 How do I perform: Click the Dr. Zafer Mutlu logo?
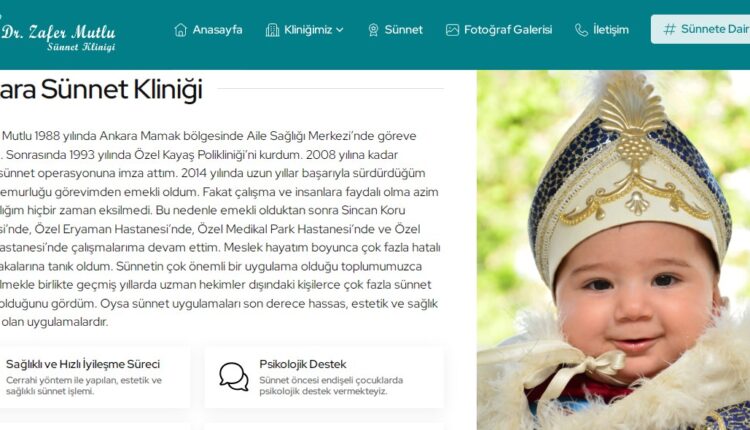click(x=58, y=37)
